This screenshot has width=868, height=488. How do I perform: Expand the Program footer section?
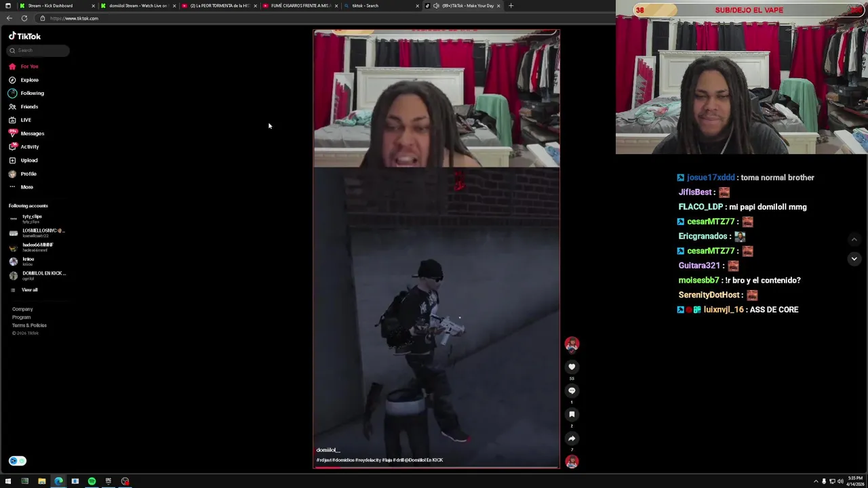(x=21, y=317)
